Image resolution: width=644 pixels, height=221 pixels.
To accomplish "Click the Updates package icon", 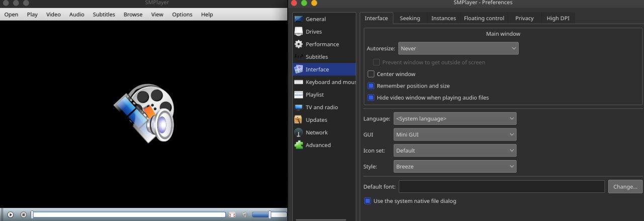I will 299,120.
